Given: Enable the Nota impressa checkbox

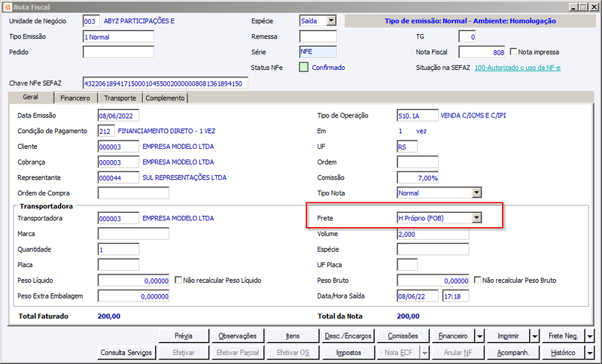Looking at the screenshot, I should [x=513, y=51].
